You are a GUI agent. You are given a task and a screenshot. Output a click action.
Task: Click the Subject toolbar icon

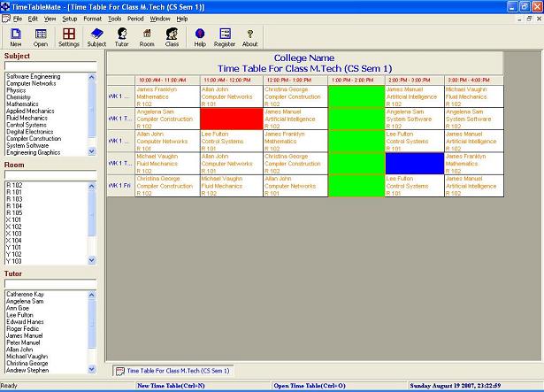(x=96, y=36)
